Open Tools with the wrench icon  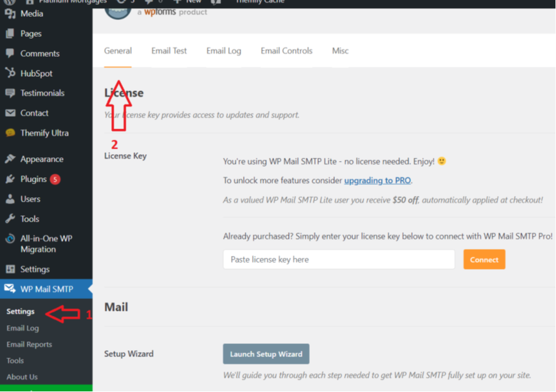pos(10,218)
